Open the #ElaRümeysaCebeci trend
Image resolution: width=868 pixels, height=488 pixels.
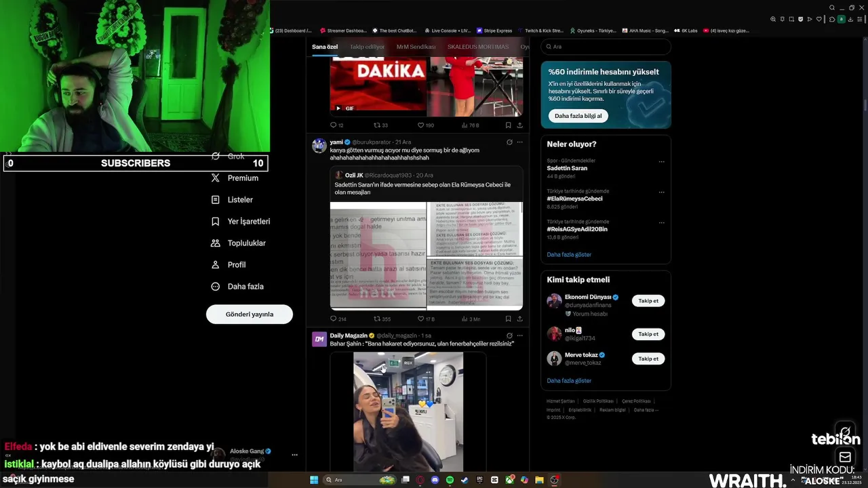click(x=575, y=199)
